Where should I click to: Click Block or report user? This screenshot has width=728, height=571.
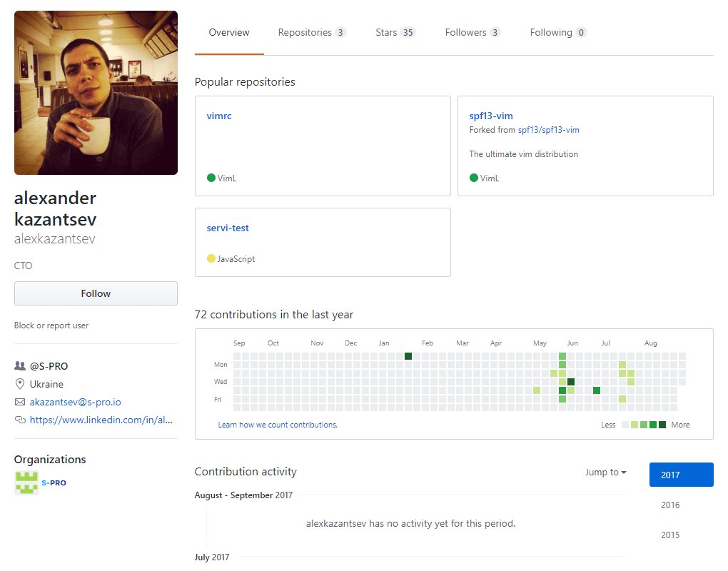[x=51, y=325]
